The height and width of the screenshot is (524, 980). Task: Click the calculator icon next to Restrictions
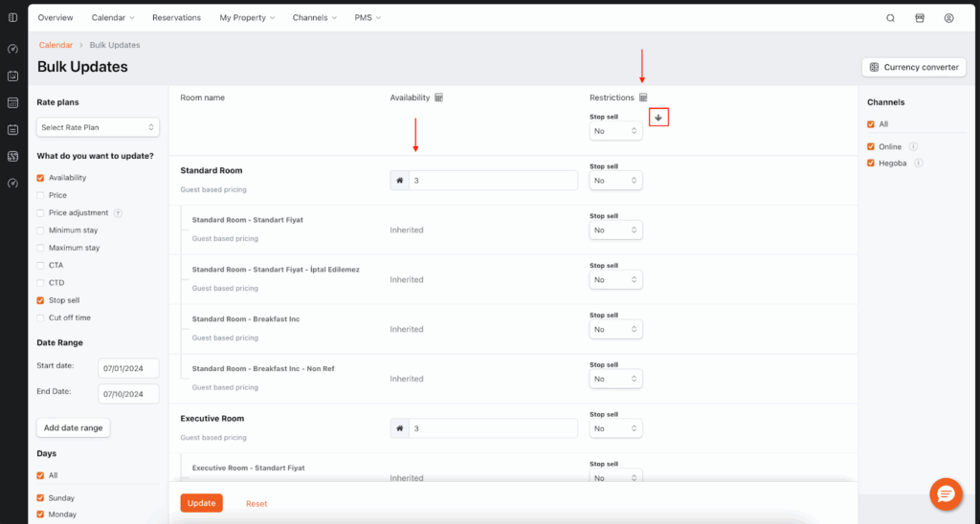[x=643, y=98]
